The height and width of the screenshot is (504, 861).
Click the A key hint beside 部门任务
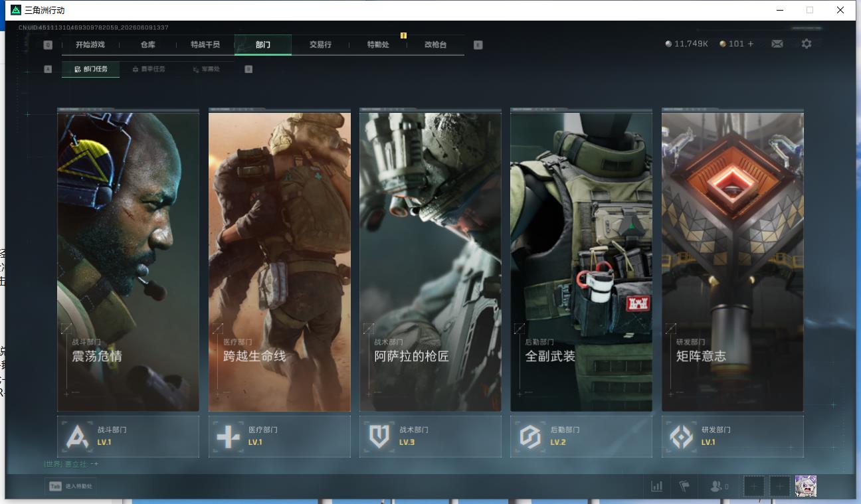(48, 69)
